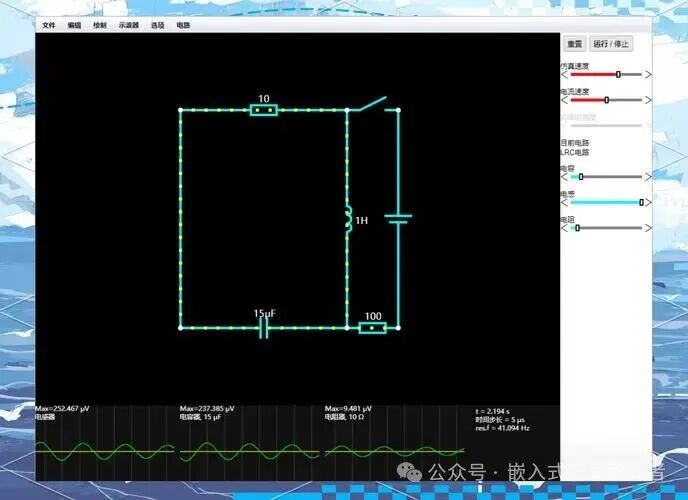
Task: Decrease 电容 with left arrow
Action: (565, 177)
